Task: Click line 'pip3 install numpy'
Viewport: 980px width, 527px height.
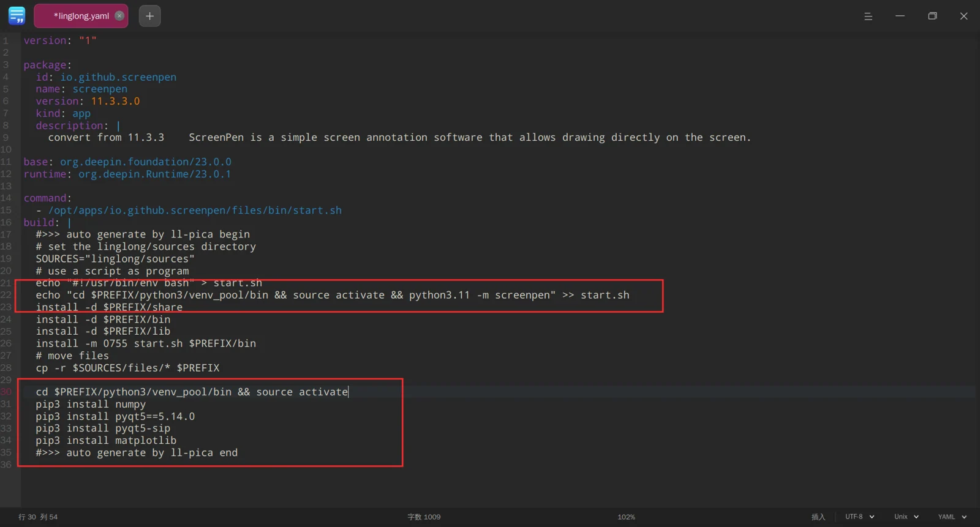Action: [x=91, y=404]
